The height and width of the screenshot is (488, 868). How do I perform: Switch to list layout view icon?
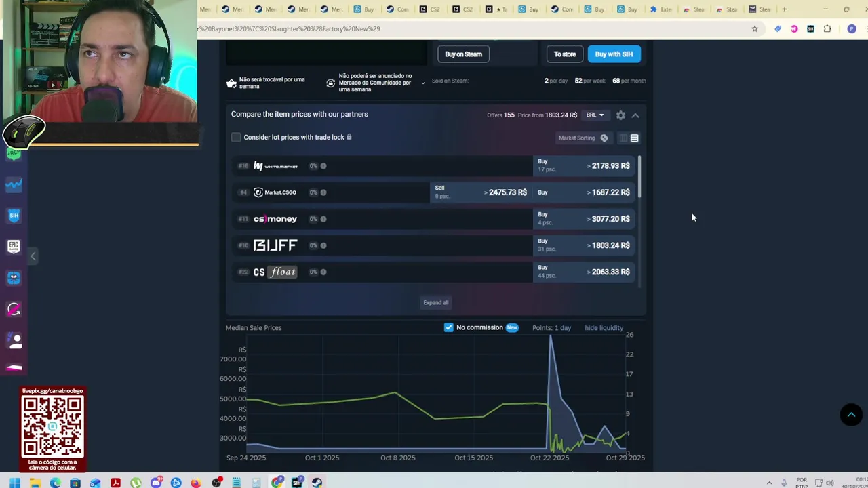[635, 138]
